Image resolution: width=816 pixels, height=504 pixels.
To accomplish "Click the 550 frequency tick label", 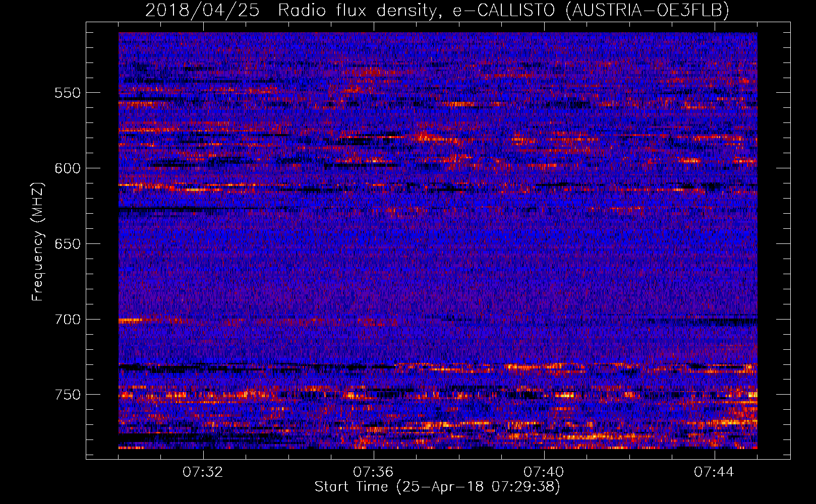I will [x=68, y=93].
